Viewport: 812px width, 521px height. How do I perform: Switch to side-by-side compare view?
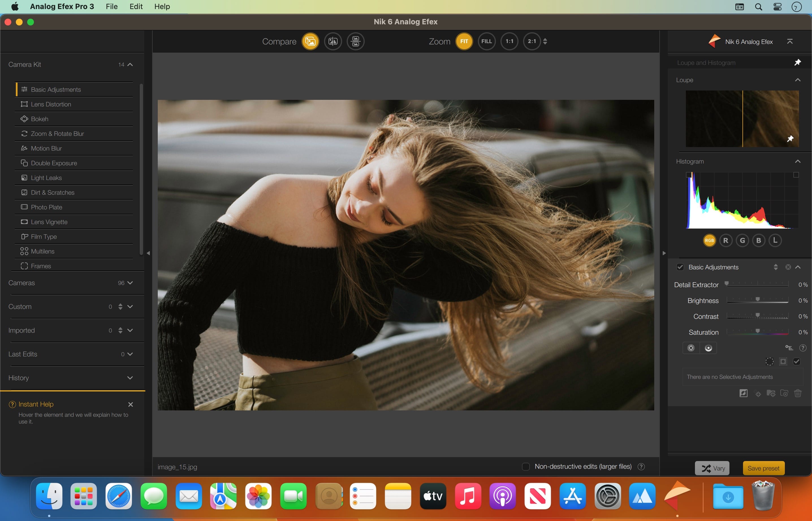(355, 41)
